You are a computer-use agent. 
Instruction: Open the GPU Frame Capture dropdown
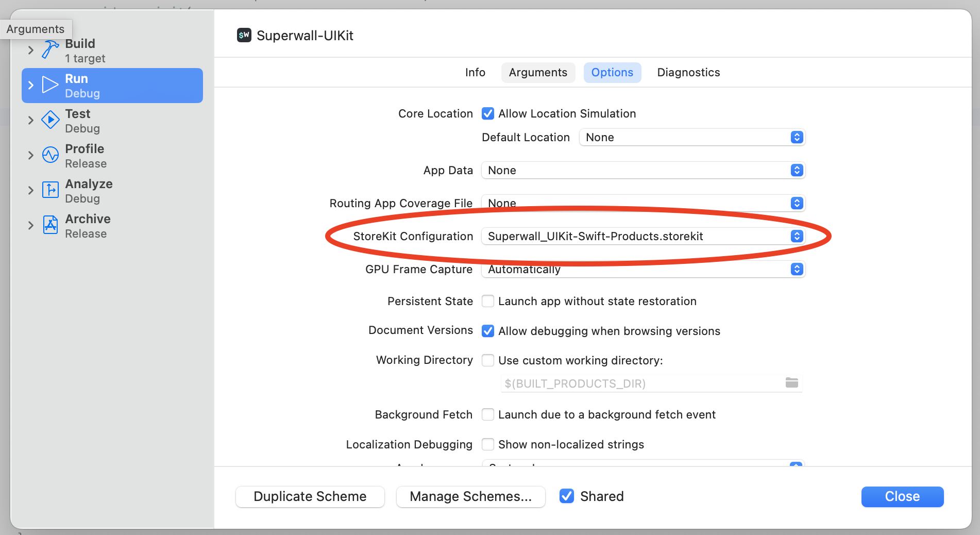coord(643,270)
